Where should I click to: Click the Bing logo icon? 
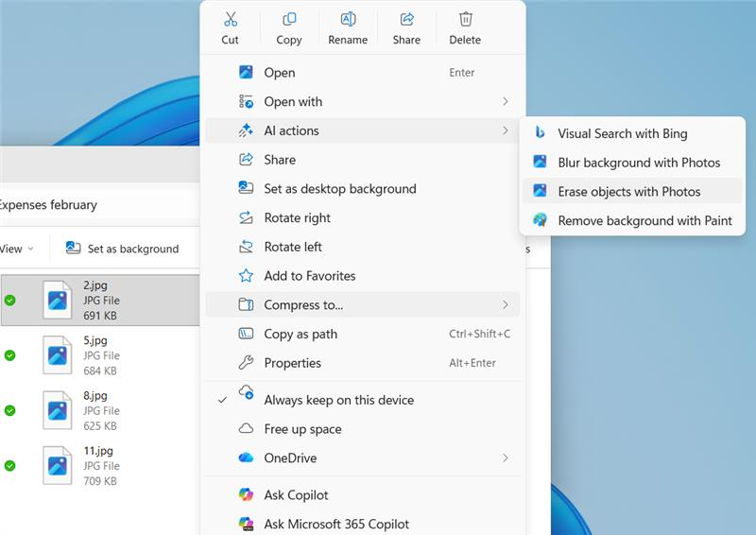540,132
